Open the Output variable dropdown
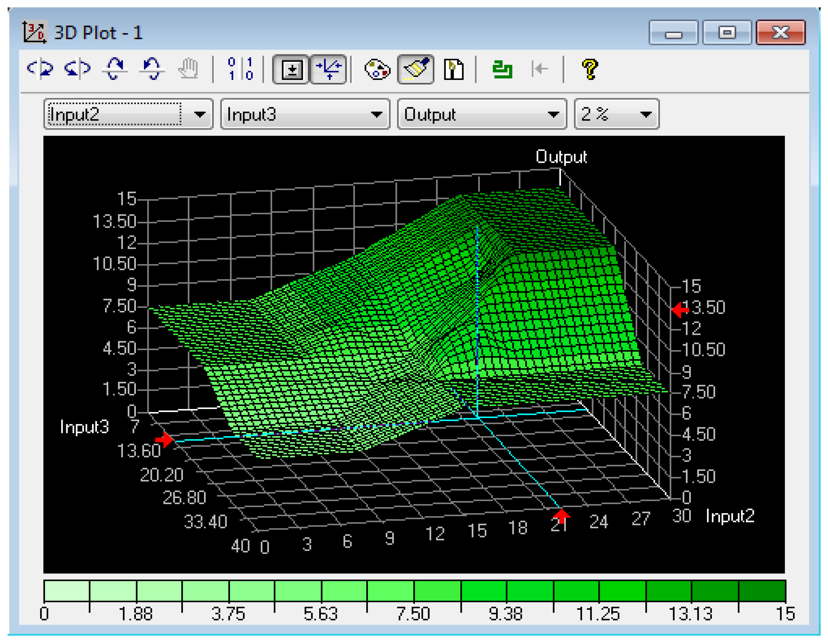Viewport: 828px width, 644px height. click(553, 114)
